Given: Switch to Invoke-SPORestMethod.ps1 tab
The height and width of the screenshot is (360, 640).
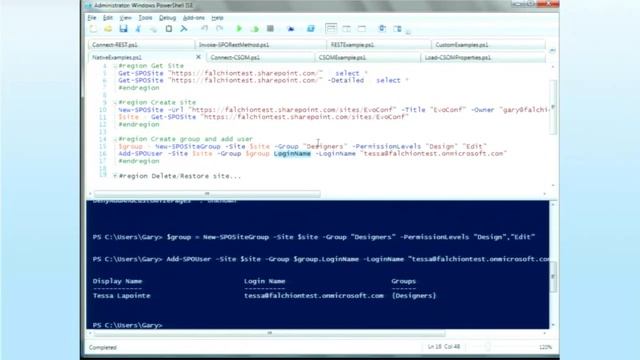Looking at the screenshot, I should [260, 45].
